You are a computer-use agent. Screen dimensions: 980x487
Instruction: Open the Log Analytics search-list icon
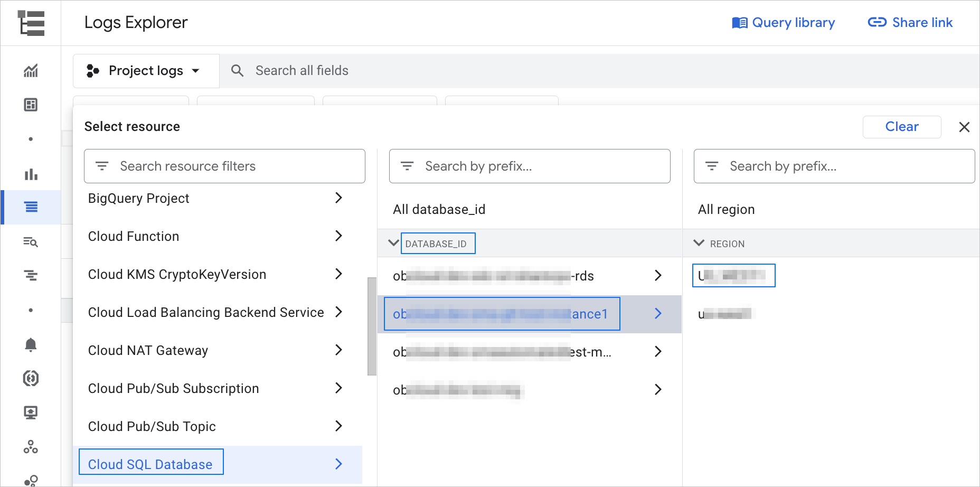click(x=31, y=242)
